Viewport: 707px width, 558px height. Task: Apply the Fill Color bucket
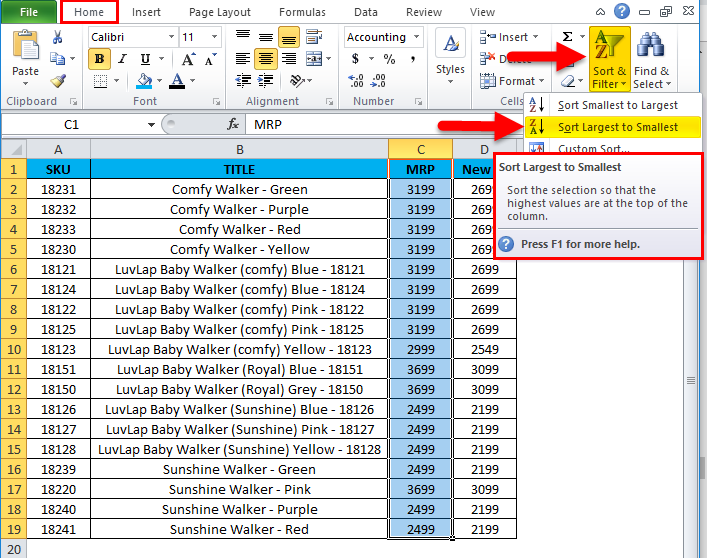tap(144, 81)
